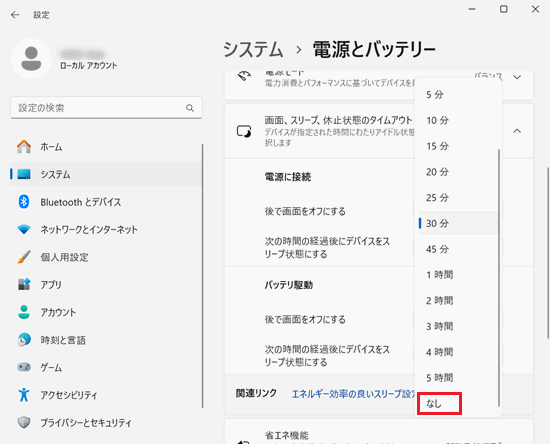550x444 pixels.
Task: Click the user account avatar
Action: (x=31, y=59)
